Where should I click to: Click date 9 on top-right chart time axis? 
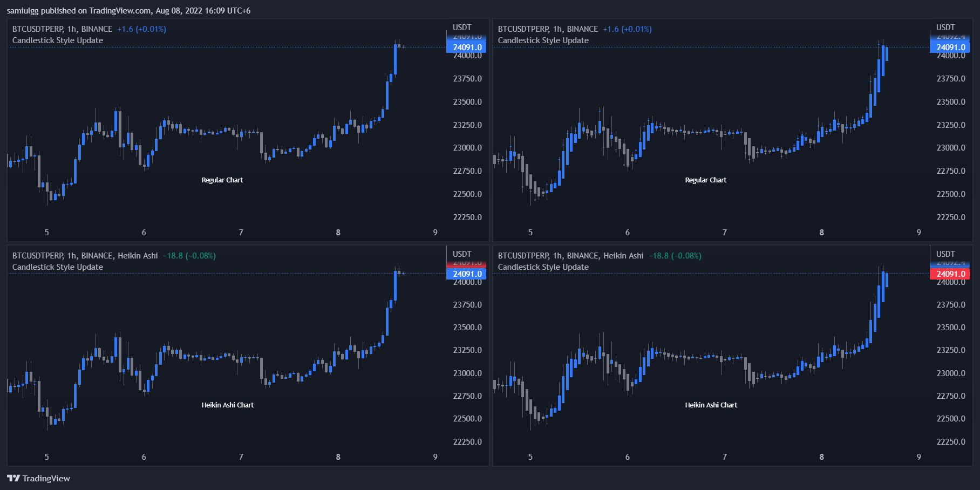[919, 233]
